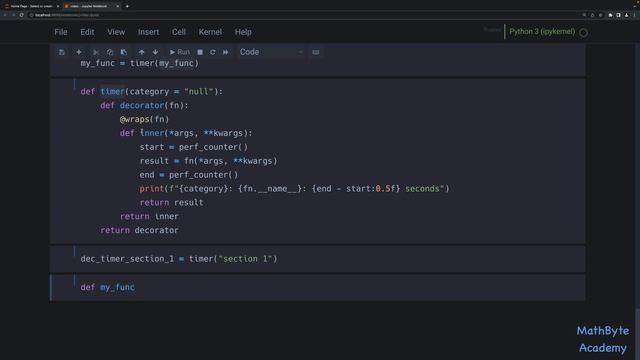
Task: Interrupt the kernel with stop icon
Action: [x=200, y=52]
